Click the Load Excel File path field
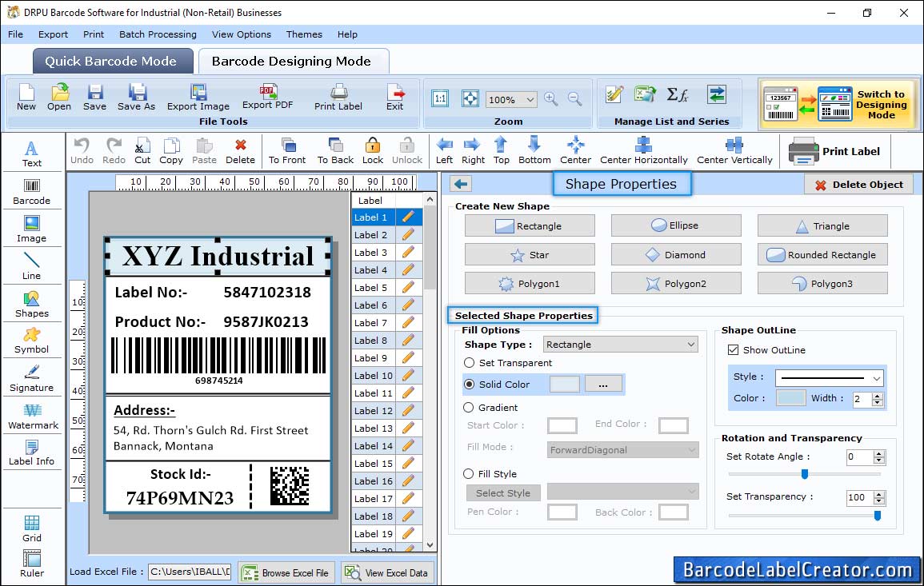The image size is (924, 586). coord(189,572)
